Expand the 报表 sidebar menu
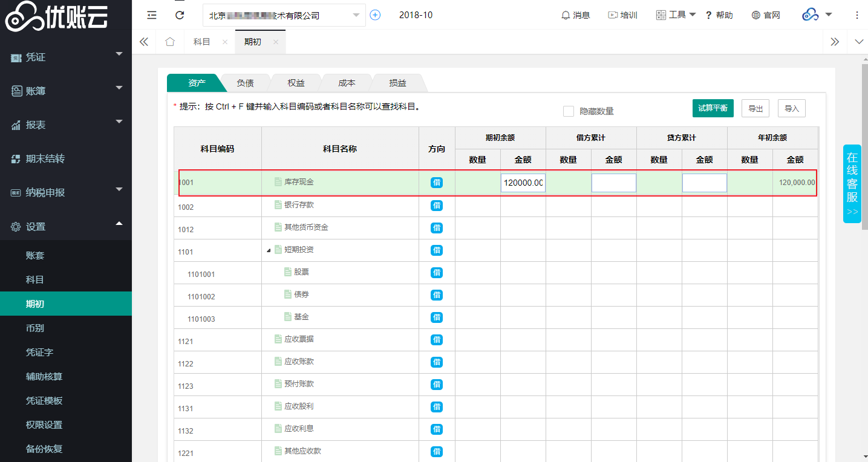The height and width of the screenshot is (462, 868). coord(66,125)
